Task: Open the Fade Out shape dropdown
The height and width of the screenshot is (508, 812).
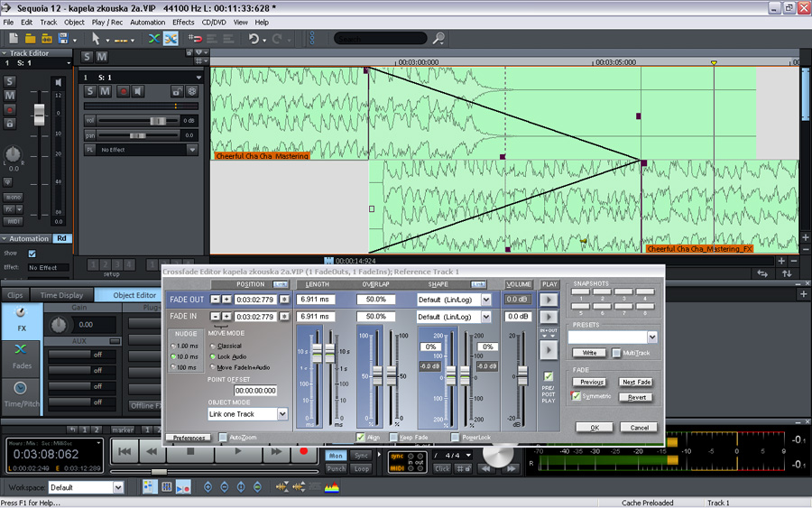Action: point(485,300)
